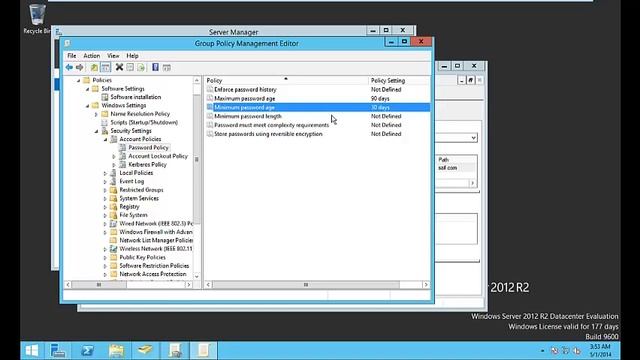This screenshot has width=640, height=360.
Task: Collapse the Software Settings node
Action: click(87, 89)
